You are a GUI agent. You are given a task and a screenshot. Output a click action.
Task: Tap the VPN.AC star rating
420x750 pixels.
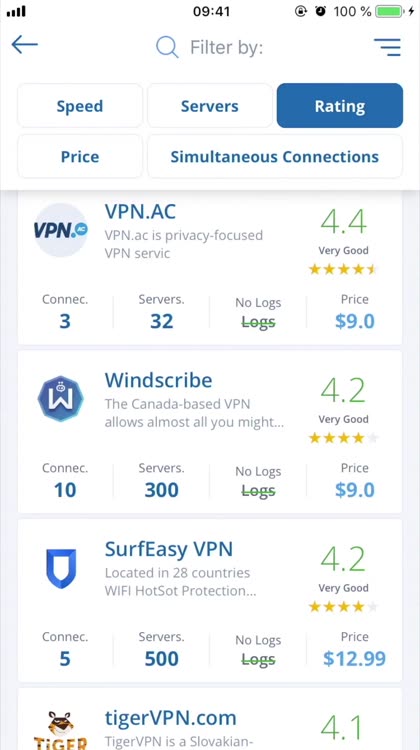click(x=343, y=269)
